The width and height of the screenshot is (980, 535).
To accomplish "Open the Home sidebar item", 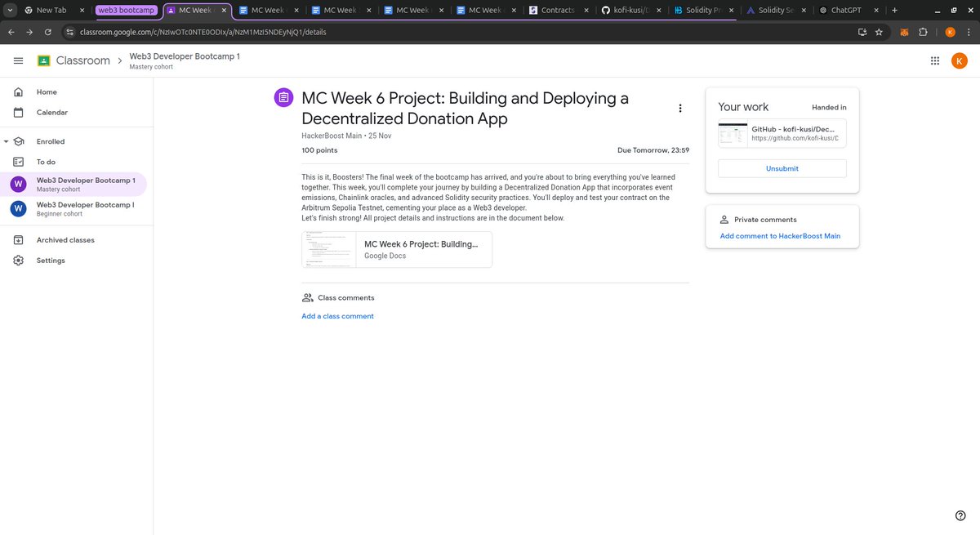I will tap(75, 92).
